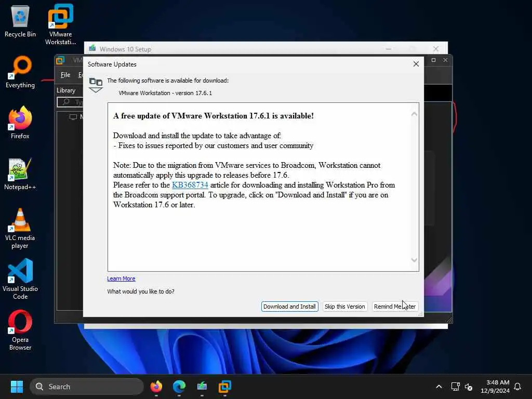
Task: Follow the Learn More link
Action: [x=121, y=278]
